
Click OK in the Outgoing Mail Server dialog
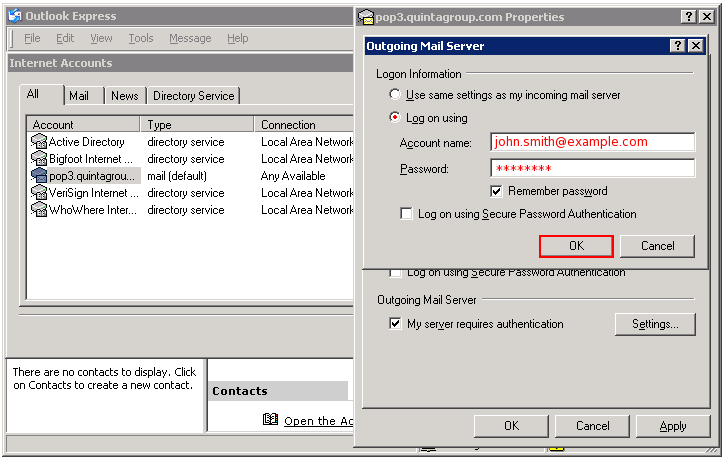(576, 246)
